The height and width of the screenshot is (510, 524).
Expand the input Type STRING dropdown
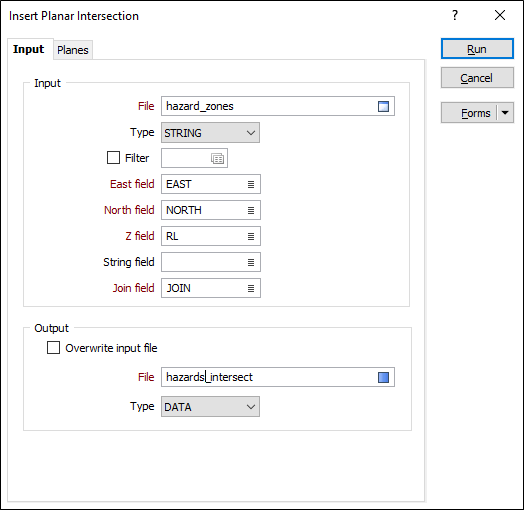tap(211, 133)
